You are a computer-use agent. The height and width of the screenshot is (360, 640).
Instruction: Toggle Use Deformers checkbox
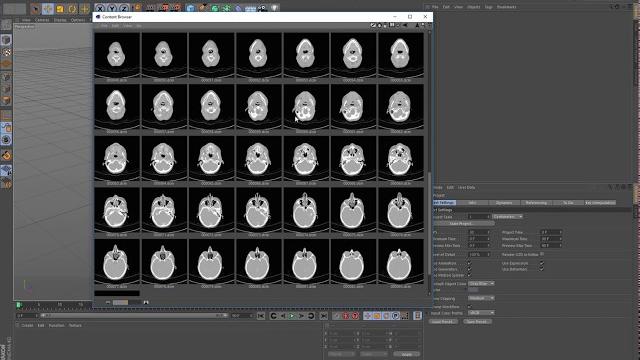(542, 270)
